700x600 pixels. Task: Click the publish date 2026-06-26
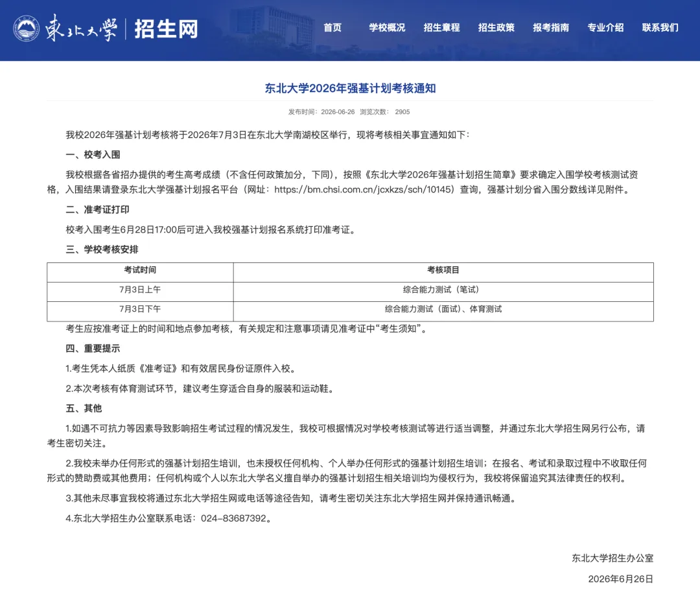[x=338, y=112]
